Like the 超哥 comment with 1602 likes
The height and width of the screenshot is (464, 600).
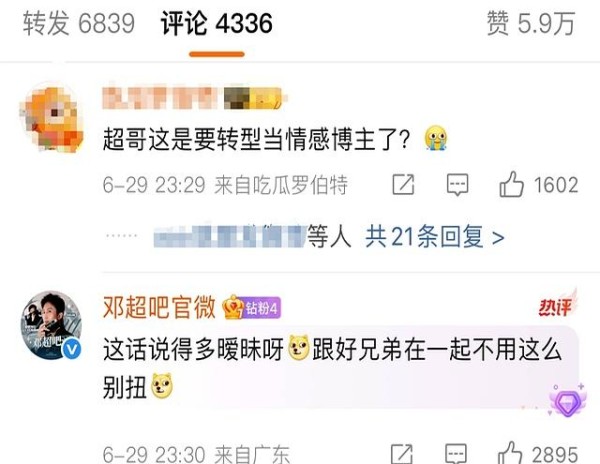tap(539, 185)
